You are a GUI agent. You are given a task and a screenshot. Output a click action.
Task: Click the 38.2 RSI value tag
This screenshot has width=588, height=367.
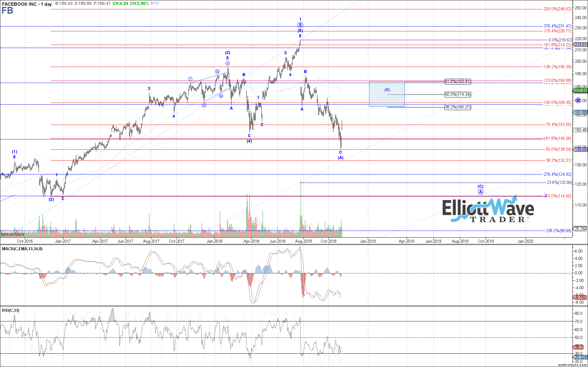[579, 347]
